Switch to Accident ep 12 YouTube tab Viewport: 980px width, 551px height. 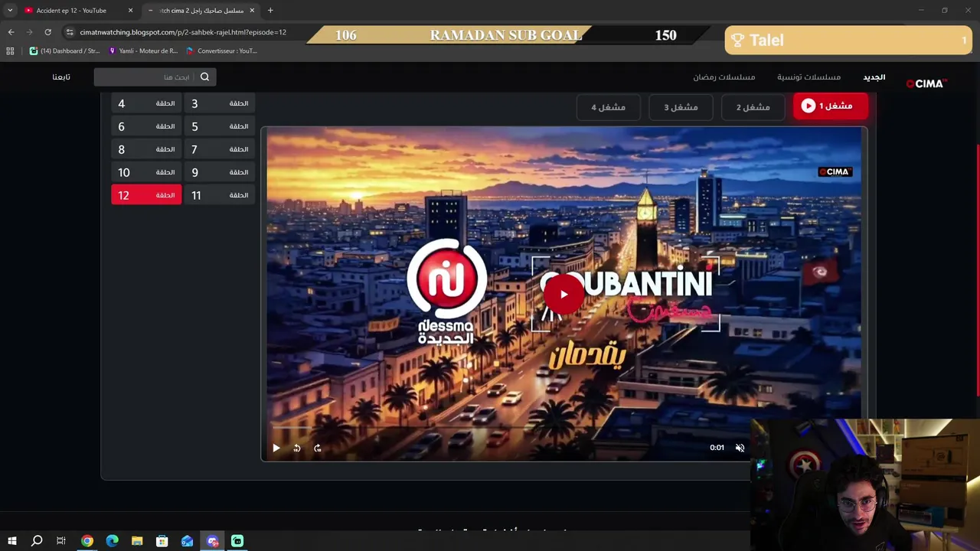click(x=77, y=11)
